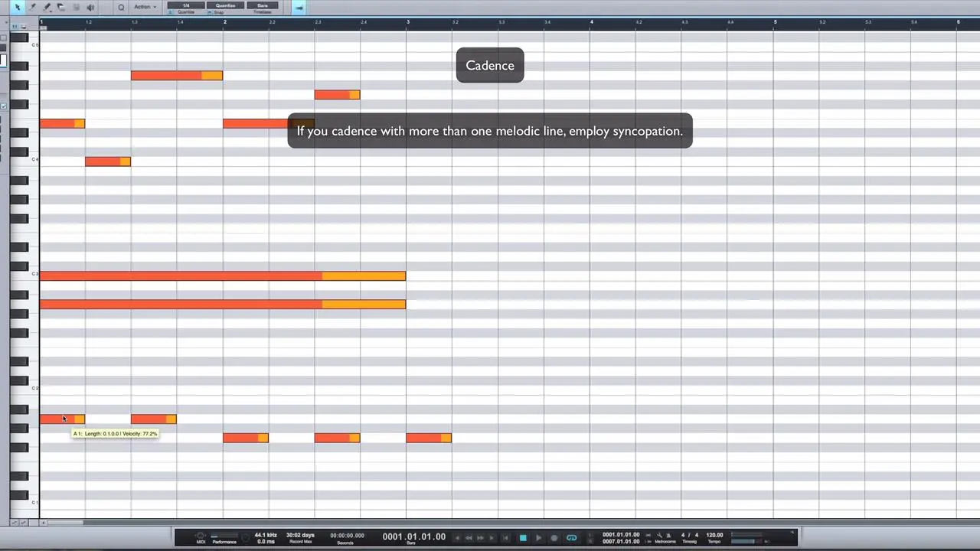The width and height of the screenshot is (980, 551).
Task: Select the Listen (speaker) tool
Action: (x=90, y=7)
